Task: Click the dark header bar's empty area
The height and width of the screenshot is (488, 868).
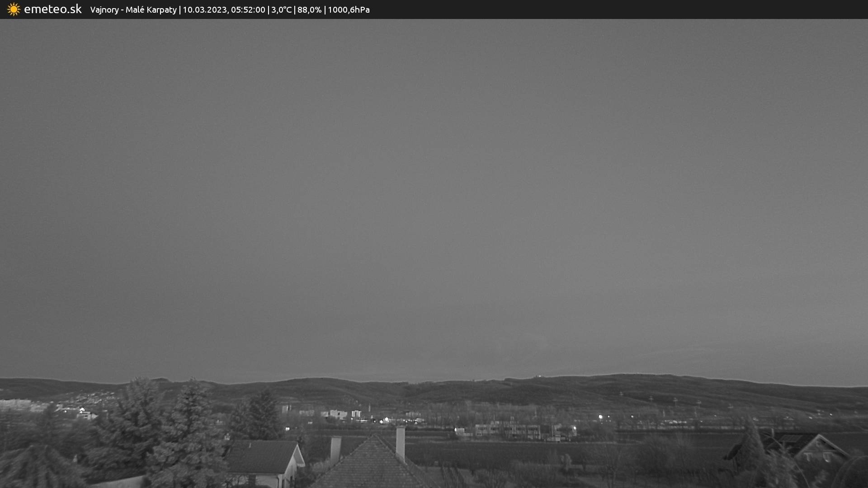Action: pos(633,9)
